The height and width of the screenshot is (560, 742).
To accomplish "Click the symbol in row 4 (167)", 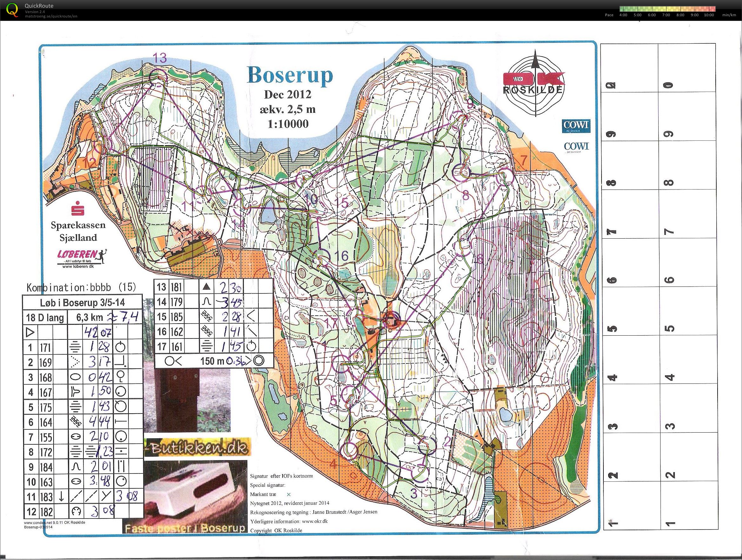I will tap(76, 392).
